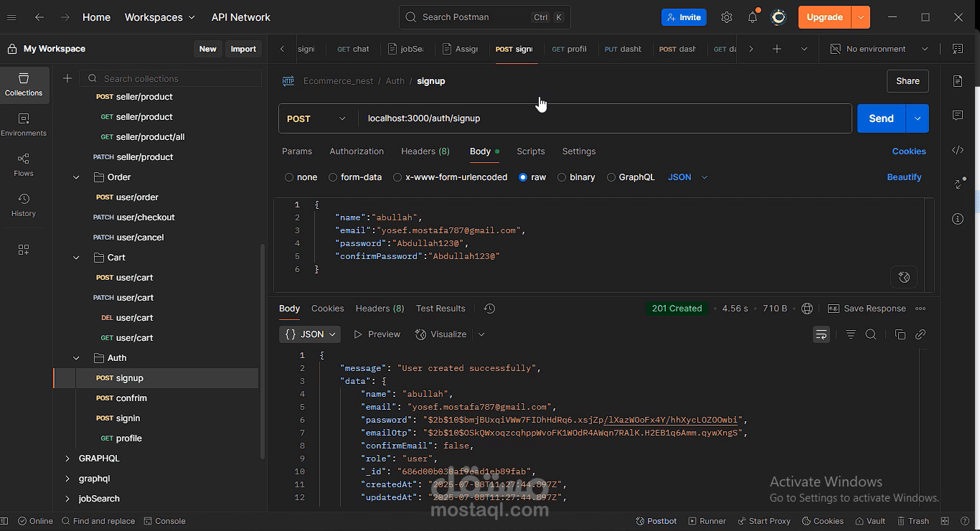
Task: Switch to the Scripts tab
Action: point(531,151)
